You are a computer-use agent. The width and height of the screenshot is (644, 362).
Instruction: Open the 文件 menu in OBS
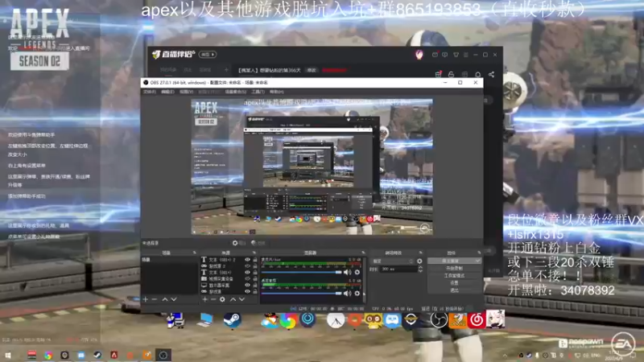tap(149, 92)
